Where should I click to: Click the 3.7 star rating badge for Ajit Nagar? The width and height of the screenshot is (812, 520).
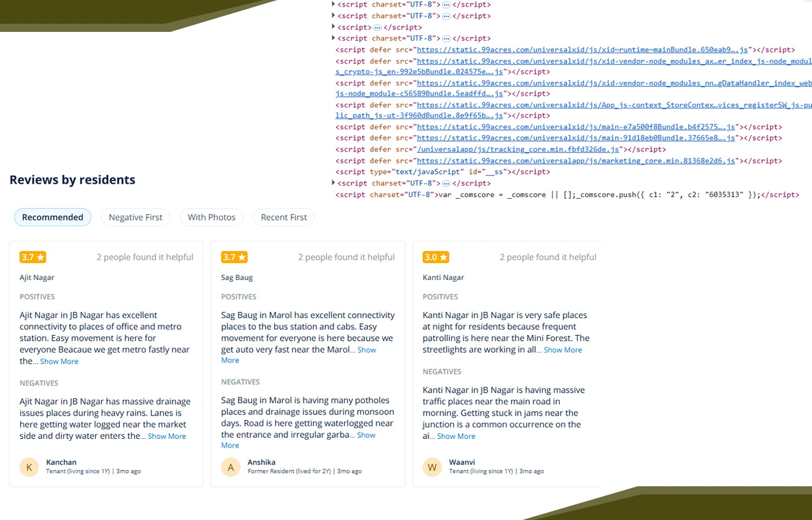tap(32, 257)
